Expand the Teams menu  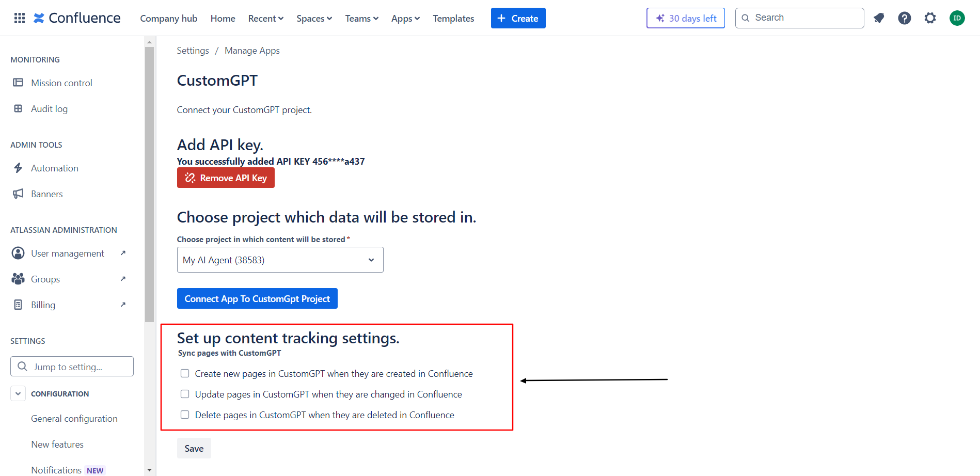(x=361, y=19)
